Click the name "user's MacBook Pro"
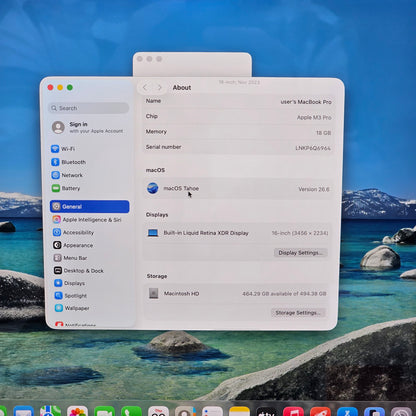Image resolution: width=416 pixels, height=416 pixels. [x=306, y=102]
